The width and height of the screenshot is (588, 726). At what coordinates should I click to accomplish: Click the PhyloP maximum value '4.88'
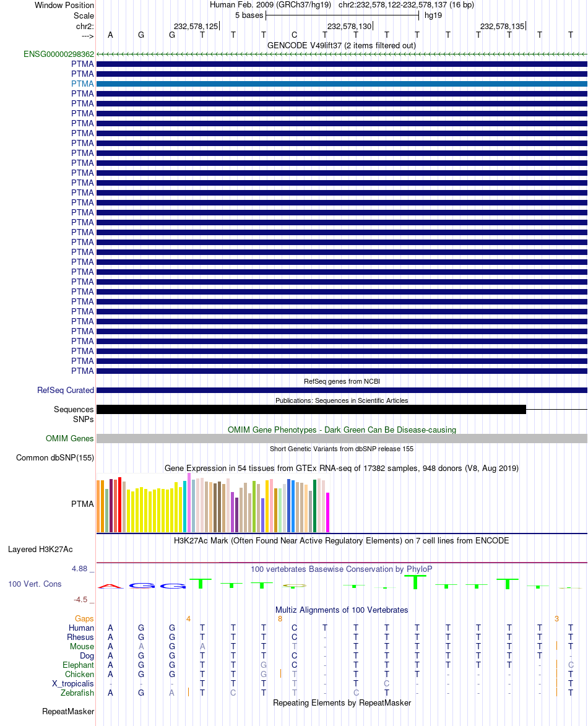[x=80, y=568]
